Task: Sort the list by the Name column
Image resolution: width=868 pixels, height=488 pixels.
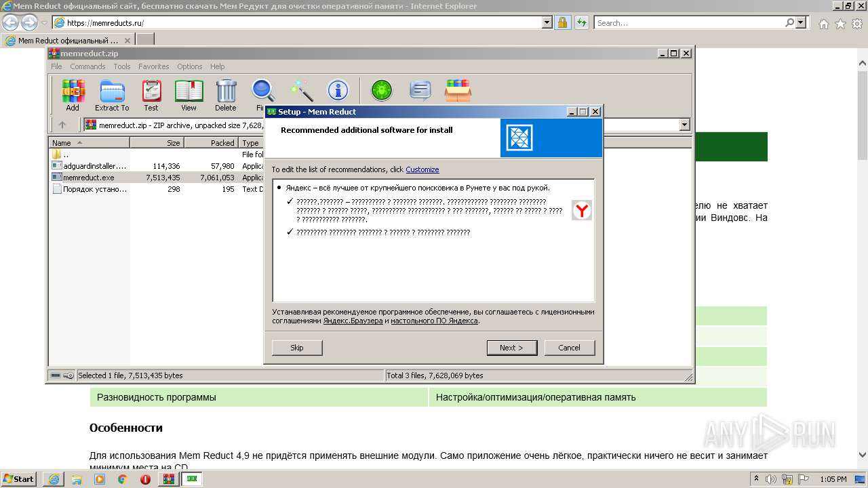Action: [89, 142]
